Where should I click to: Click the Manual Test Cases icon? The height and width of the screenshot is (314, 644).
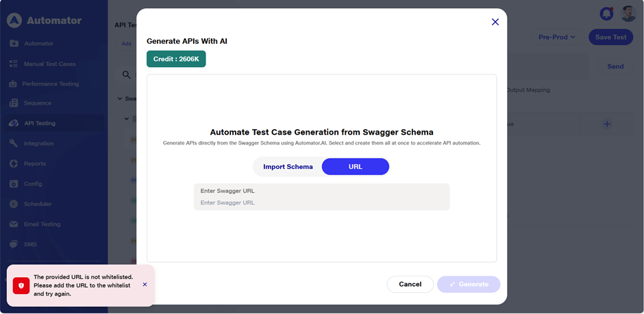[14, 64]
